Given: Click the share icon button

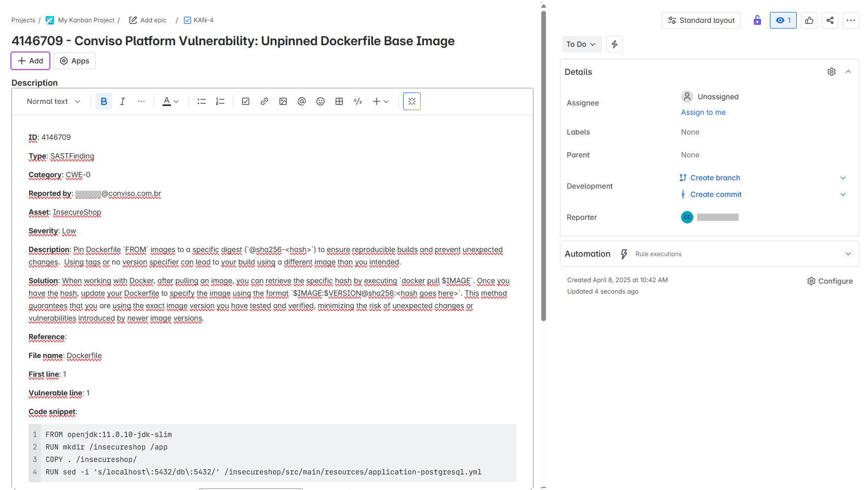Looking at the screenshot, I should pos(830,20).
